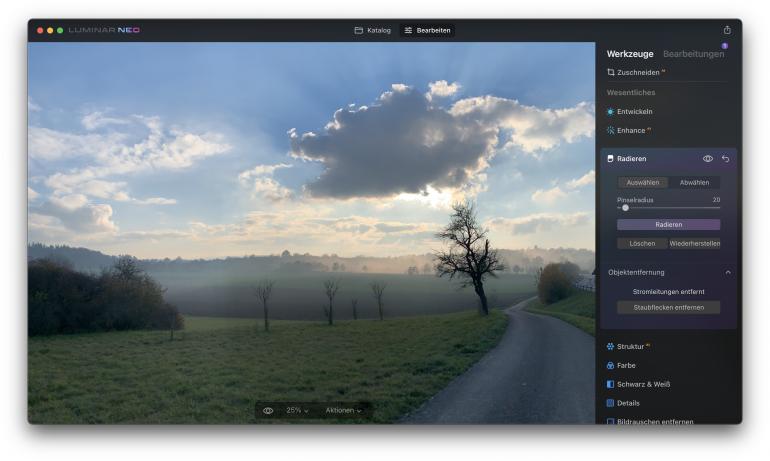Click the purple notification badge on Bearbeitungen
Image resolution: width=770 pixels, height=461 pixels.
[x=724, y=46]
